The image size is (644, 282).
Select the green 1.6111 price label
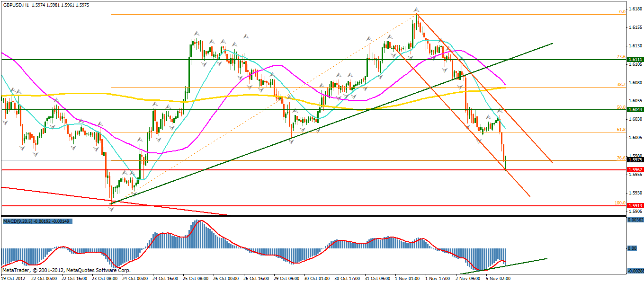[635, 60]
